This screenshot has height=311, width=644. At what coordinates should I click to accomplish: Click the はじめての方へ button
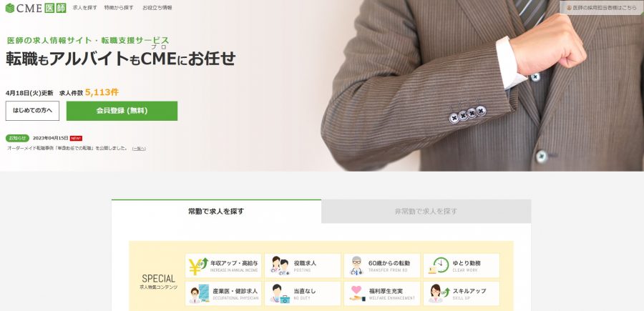pos(32,111)
